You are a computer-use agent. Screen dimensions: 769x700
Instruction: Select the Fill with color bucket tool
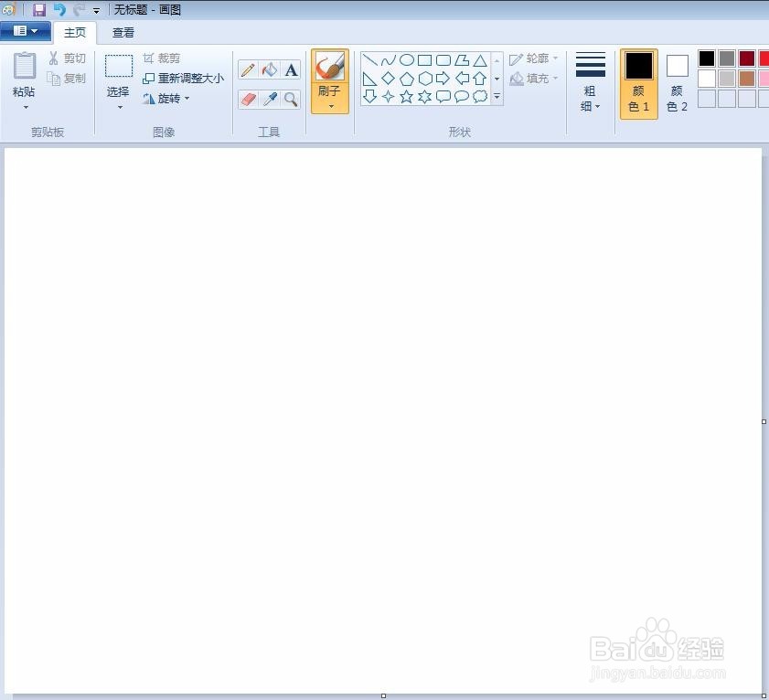269,69
